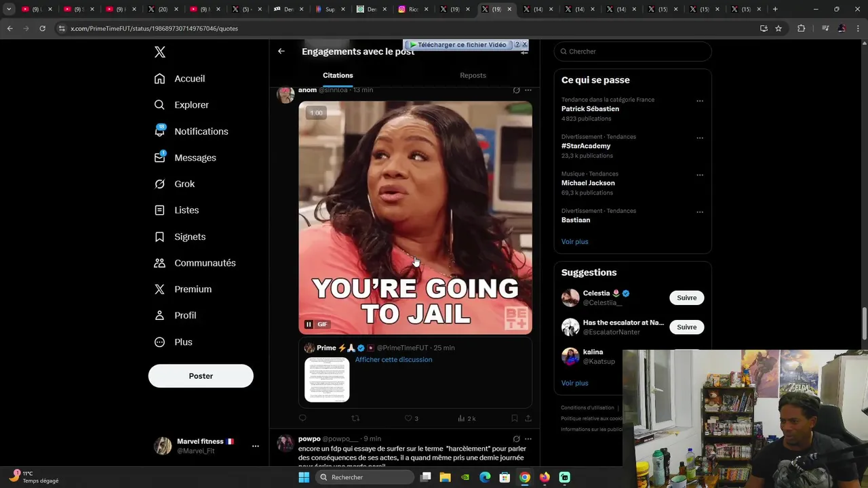Open browser extensions puzzle icon
The height and width of the screenshot is (488, 868).
[x=802, y=28]
